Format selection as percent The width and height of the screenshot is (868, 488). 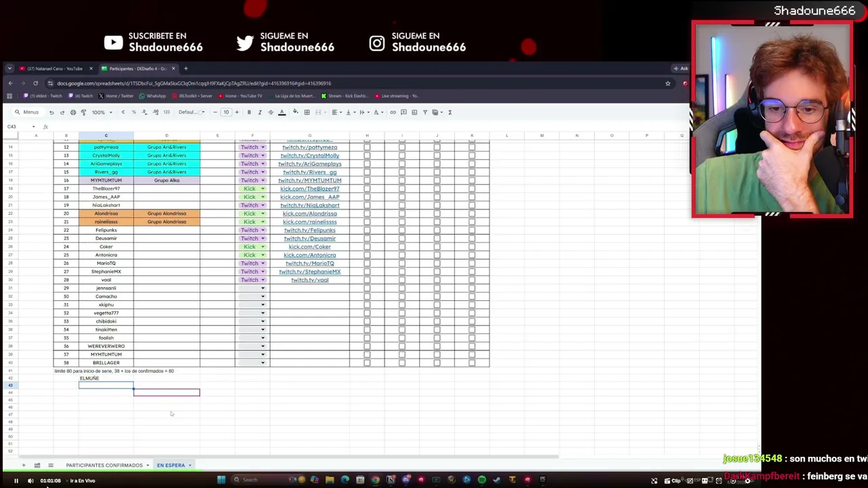click(134, 113)
